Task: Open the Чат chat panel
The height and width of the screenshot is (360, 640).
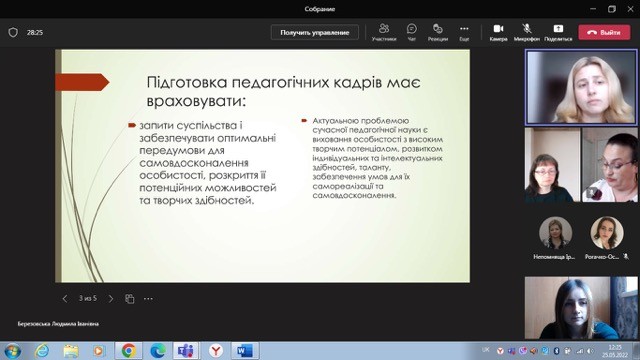Action: coord(411,32)
